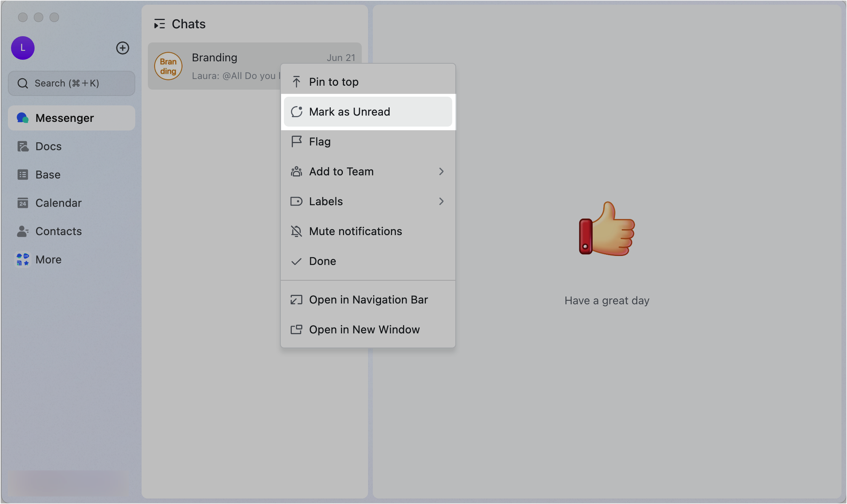Click the chat filter icon beside Chats
This screenshot has width=847, height=504.
pyautogui.click(x=160, y=24)
